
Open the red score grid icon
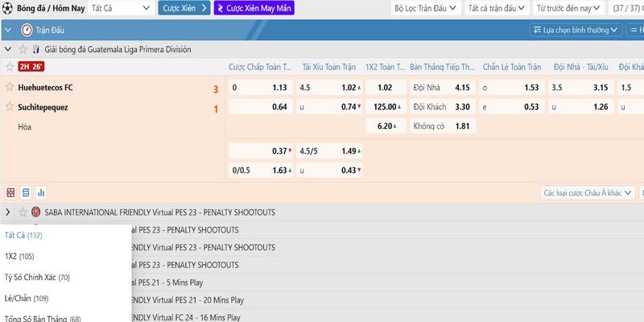(10, 193)
